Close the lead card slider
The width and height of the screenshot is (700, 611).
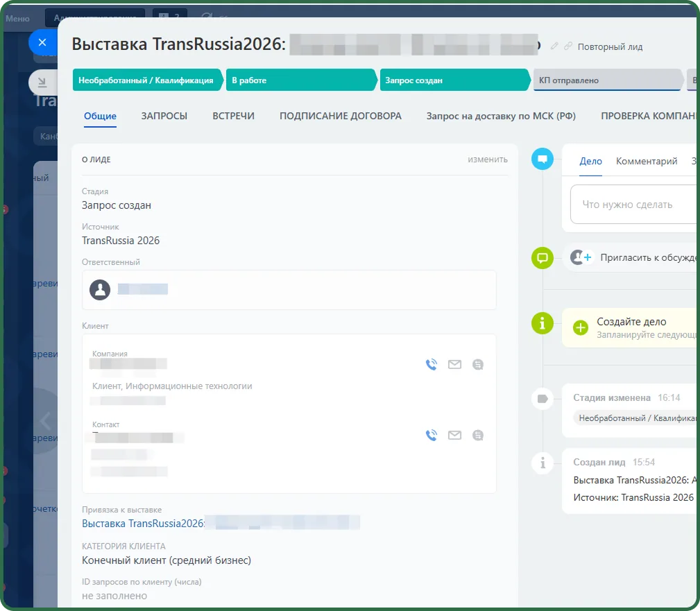coord(42,42)
